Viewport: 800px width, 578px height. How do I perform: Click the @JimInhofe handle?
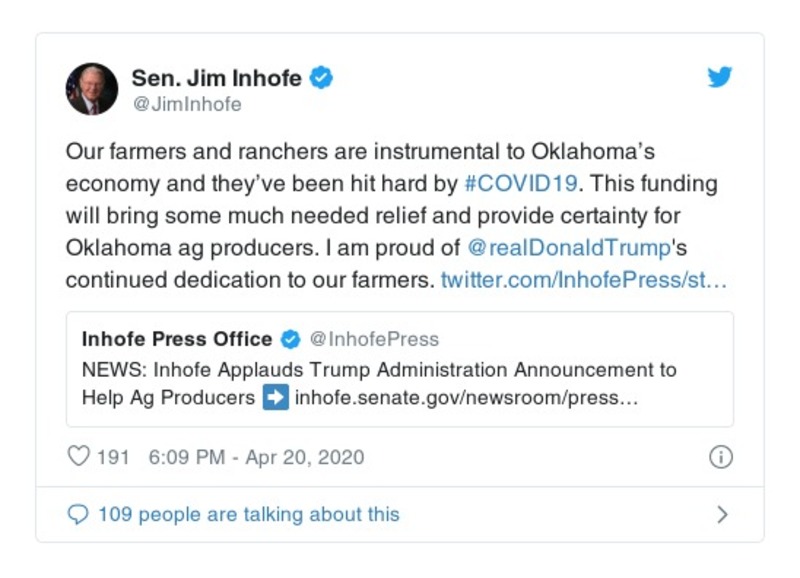pos(186,104)
